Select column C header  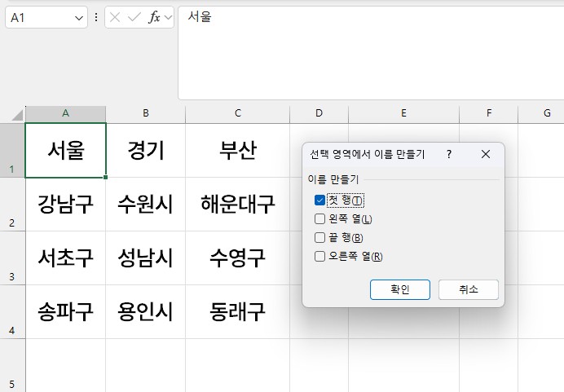[238, 113]
